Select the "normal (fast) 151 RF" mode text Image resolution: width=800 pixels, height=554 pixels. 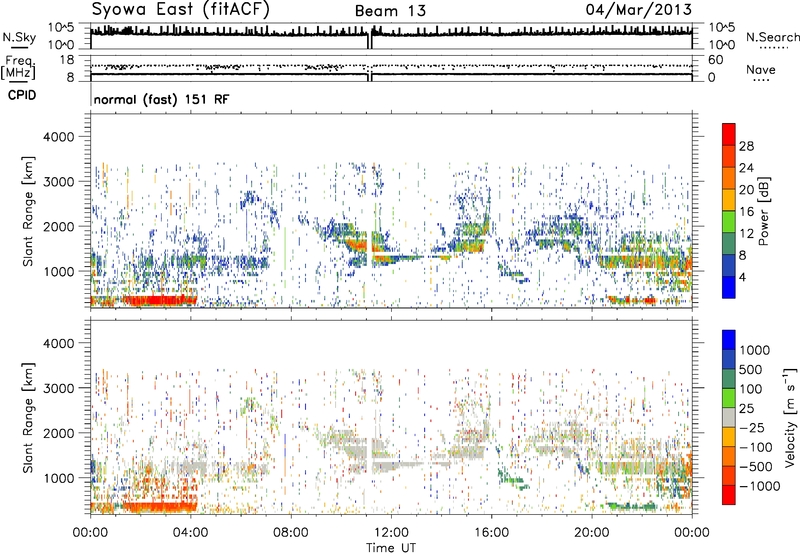click(x=162, y=100)
